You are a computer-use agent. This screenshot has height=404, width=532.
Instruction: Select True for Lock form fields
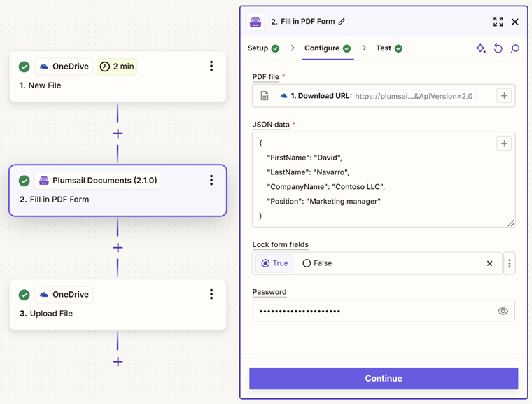click(x=274, y=263)
